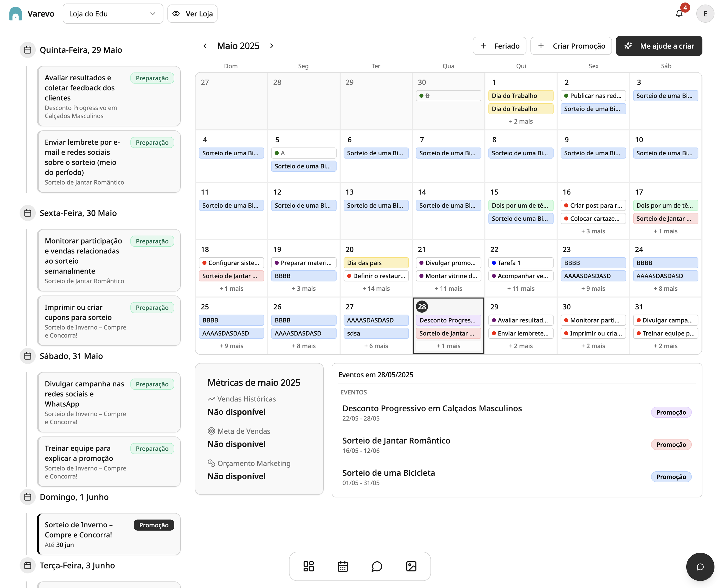
Task: Add a holiday with Feriado button
Action: (499, 46)
